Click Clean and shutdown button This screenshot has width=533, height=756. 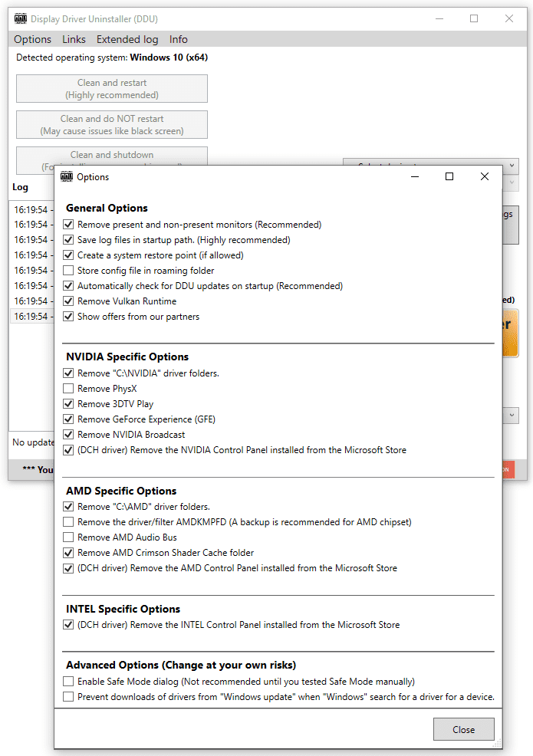112,156
